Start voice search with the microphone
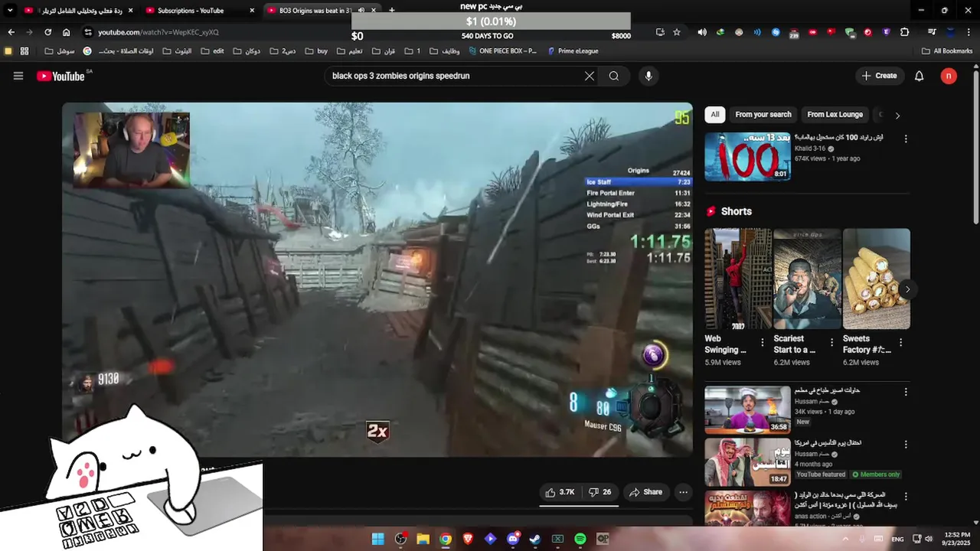980x551 pixels. pos(648,76)
